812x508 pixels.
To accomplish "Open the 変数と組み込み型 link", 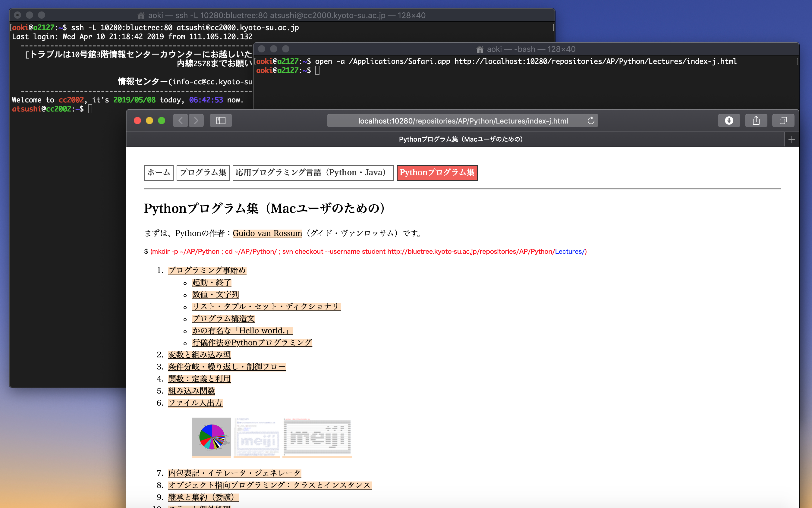I will 199,355.
